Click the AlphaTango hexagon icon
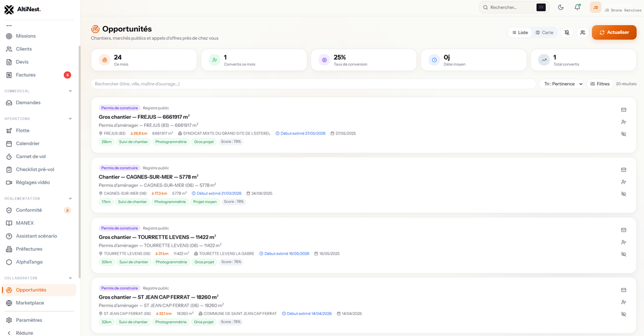 pyautogui.click(x=9, y=262)
